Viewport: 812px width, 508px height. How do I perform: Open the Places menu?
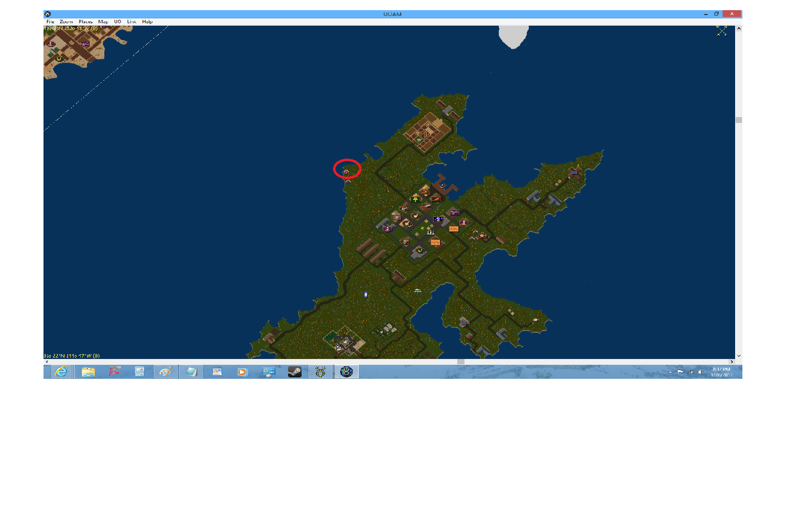tap(86, 22)
